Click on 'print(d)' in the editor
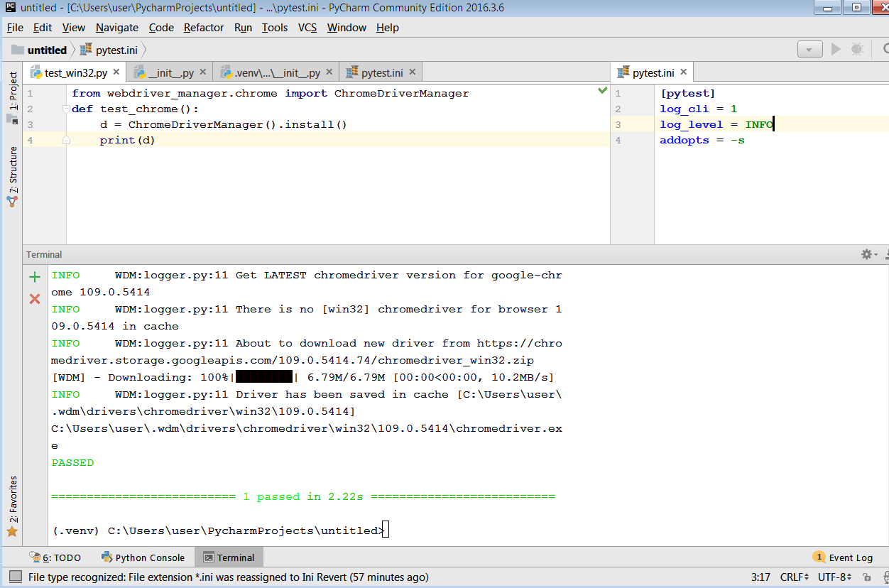The image size is (889, 588). click(x=127, y=140)
